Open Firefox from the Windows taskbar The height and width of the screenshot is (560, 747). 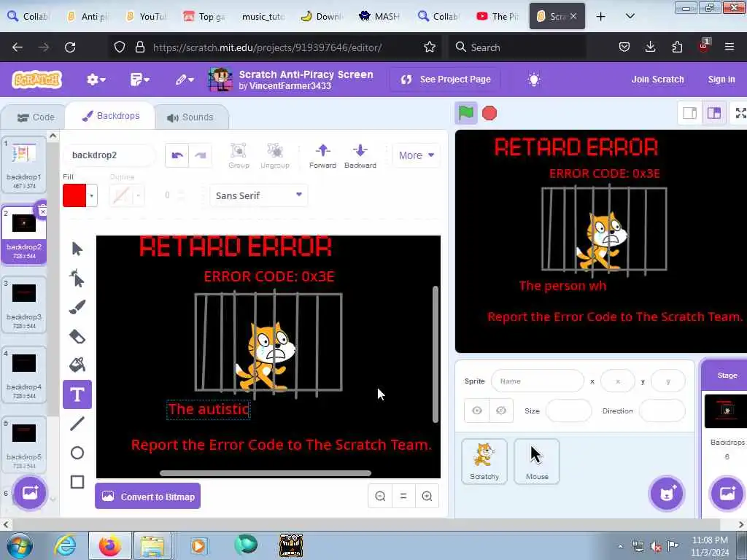[x=109, y=545]
